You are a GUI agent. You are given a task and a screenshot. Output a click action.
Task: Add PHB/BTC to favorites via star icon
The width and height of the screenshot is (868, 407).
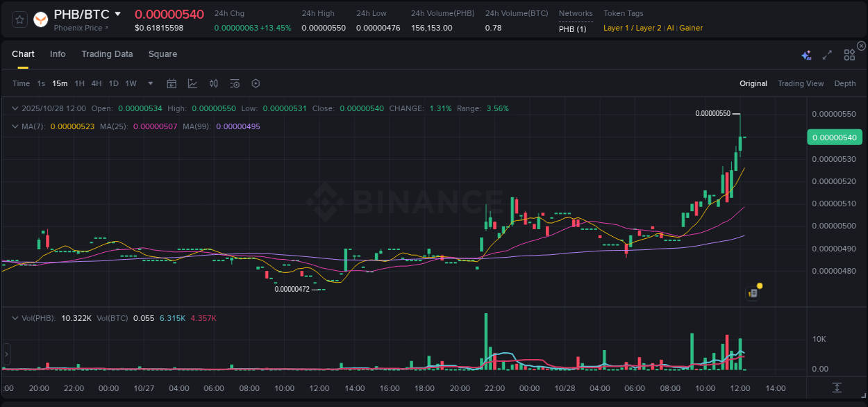[x=19, y=19]
